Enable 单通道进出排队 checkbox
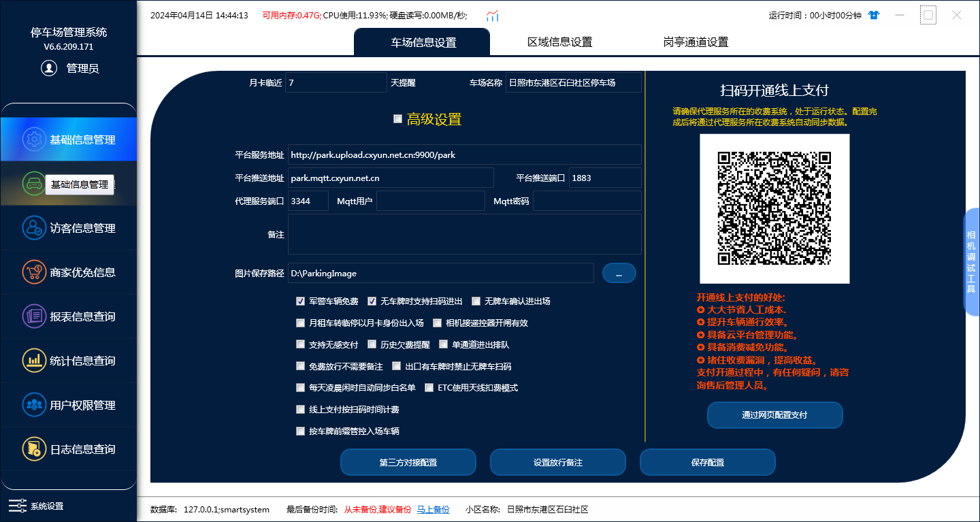Screen dimensions: 980x522 [x=444, y=344]
